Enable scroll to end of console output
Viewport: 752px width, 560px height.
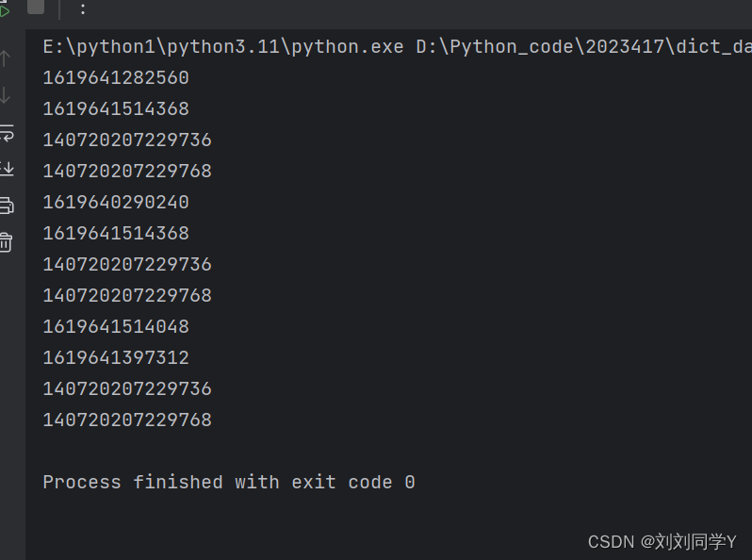(7, 169)
